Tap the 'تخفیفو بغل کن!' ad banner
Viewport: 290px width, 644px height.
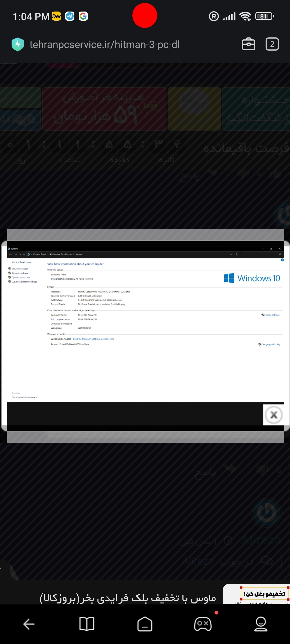(264, 594)
